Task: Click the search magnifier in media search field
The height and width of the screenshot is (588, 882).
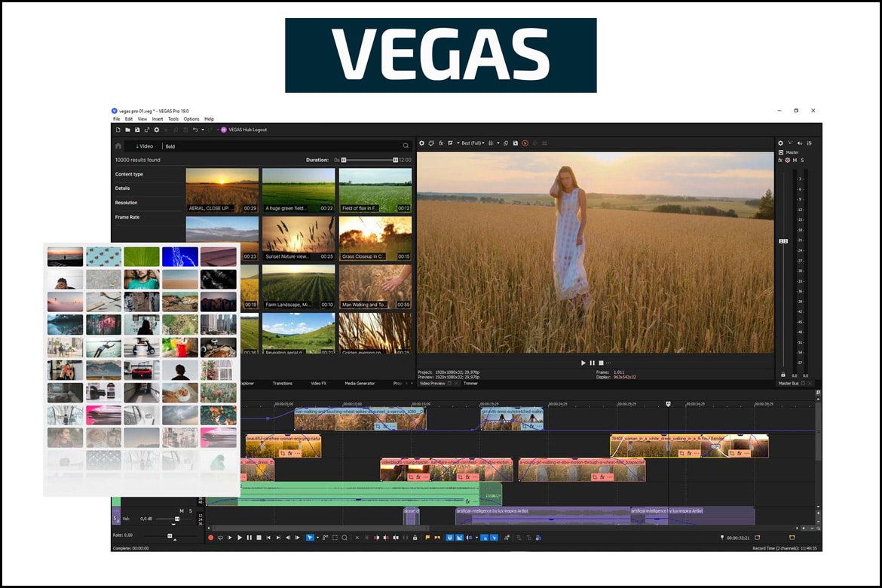Action: 406,146
